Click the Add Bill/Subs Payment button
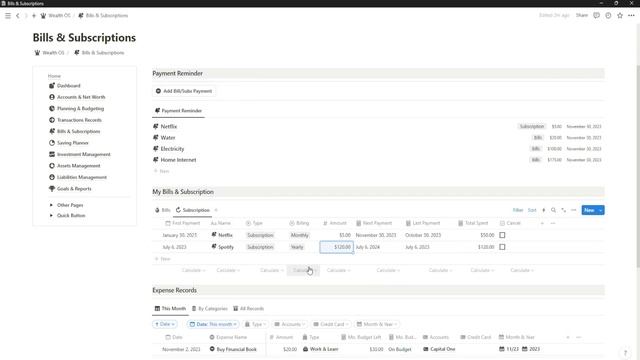The image size is (640, 360). click(x=184, y=91)
